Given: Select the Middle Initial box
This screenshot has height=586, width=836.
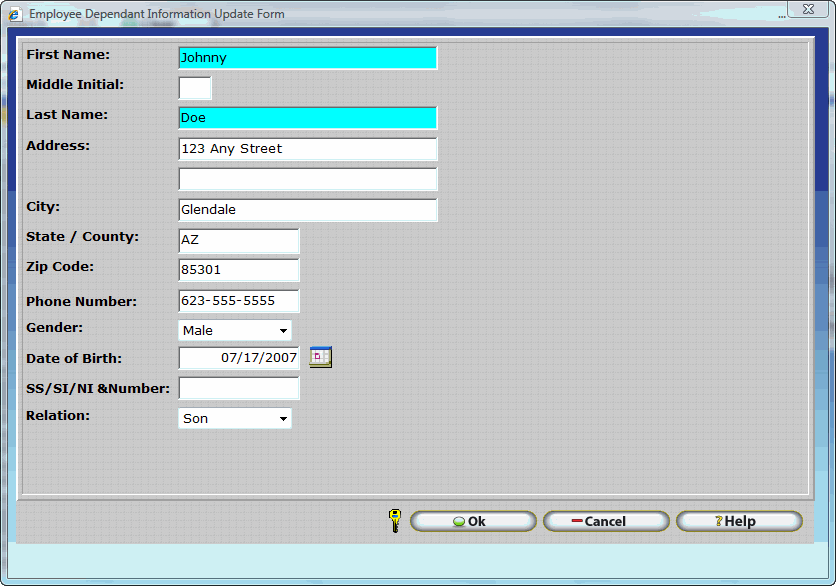Looking at the screenshot, I should [195, 88].
